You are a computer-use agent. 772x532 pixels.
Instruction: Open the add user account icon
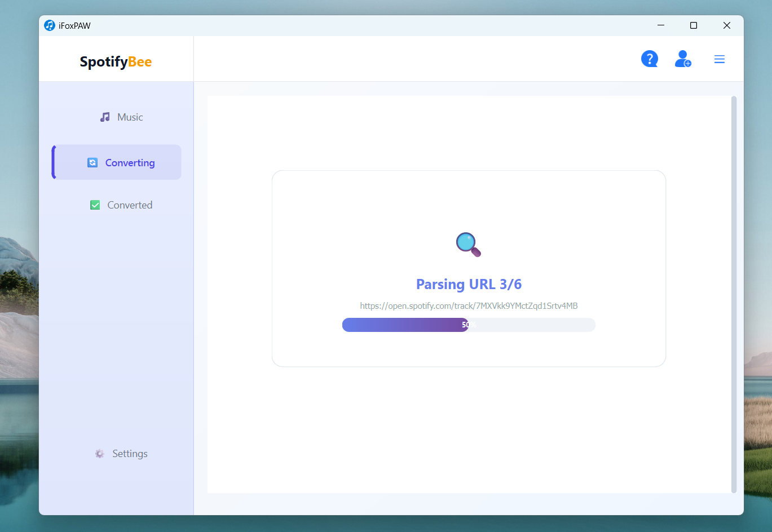pyautogui.click(x=683, y=59)
